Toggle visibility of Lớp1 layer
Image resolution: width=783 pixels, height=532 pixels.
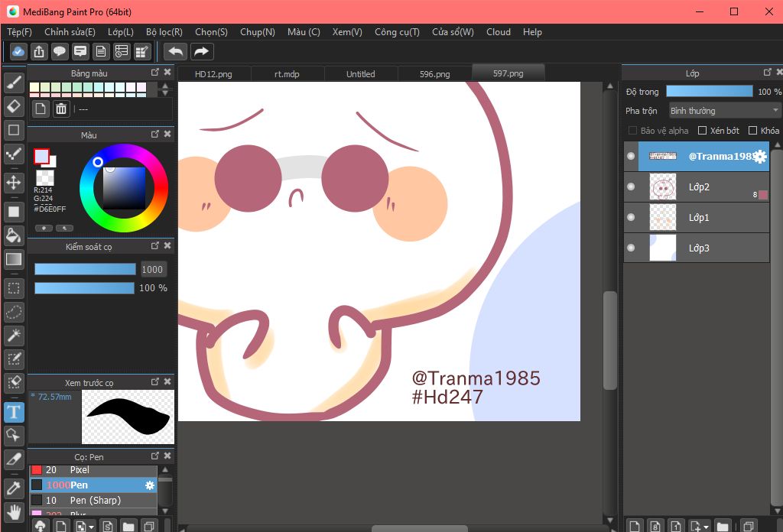[x=631, y=217]
